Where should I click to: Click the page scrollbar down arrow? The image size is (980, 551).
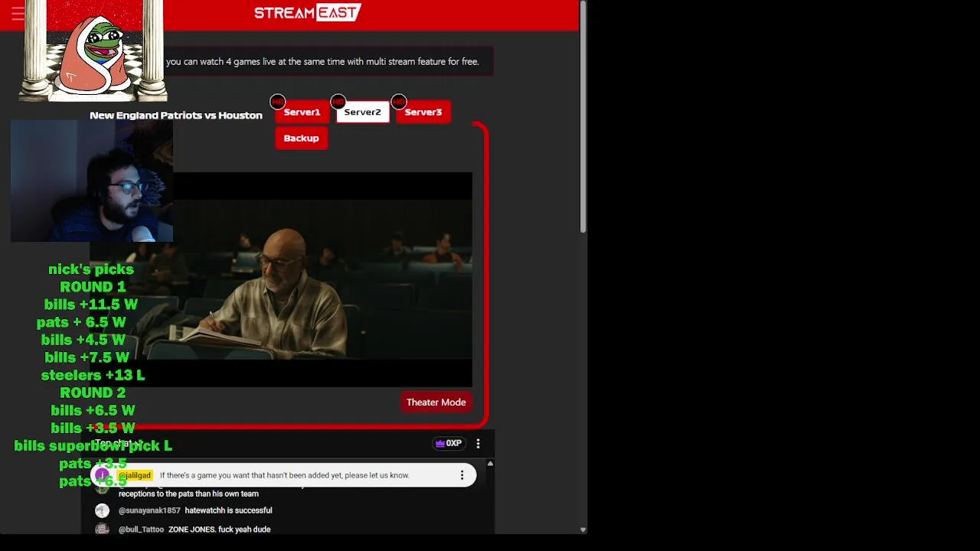coord(583,530)
